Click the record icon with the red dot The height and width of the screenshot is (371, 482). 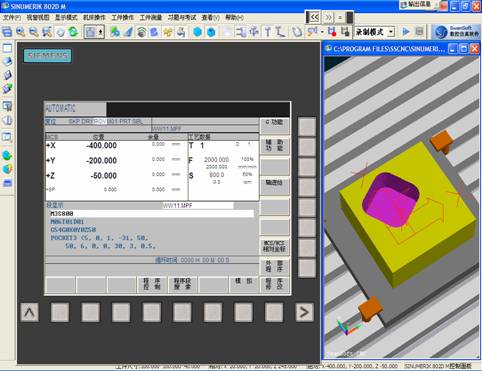coord(332,32)
